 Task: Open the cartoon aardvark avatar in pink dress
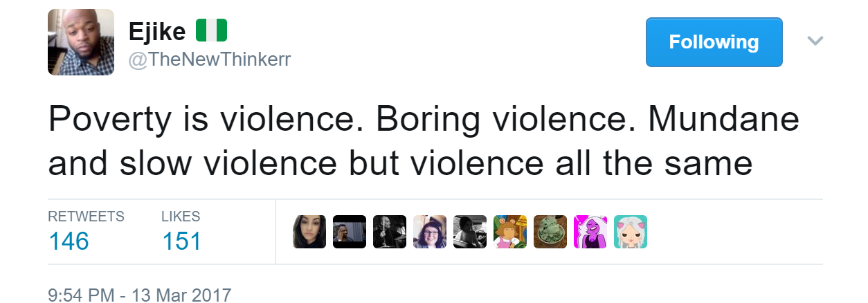point(510,232)
